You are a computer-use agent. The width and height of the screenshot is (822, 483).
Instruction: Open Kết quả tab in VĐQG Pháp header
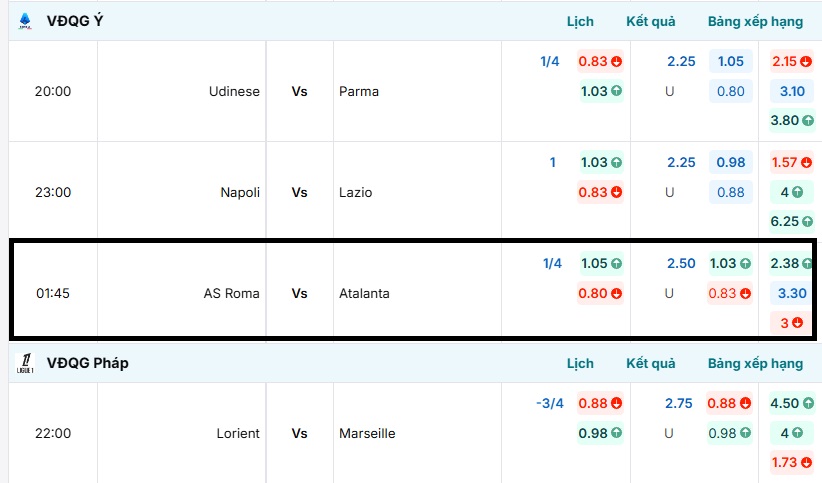pyautogui.click(x=651, y=363)
